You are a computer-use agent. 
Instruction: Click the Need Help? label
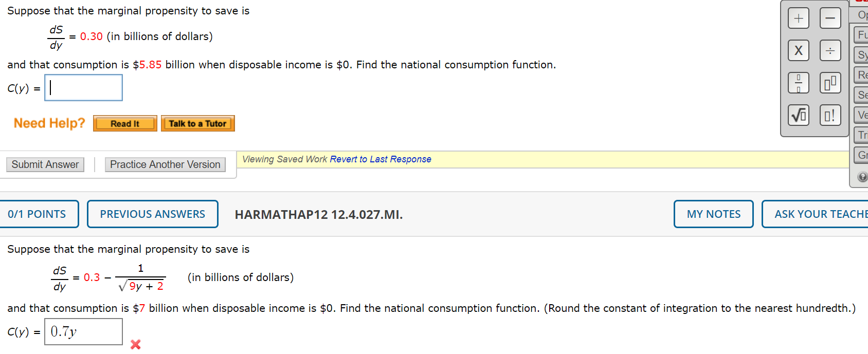pyautogui.click(x=49, y=123)
